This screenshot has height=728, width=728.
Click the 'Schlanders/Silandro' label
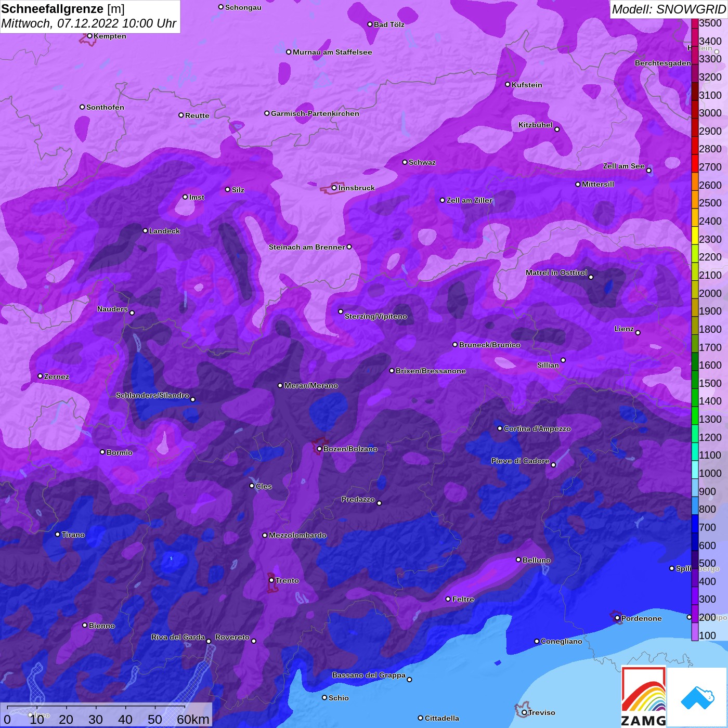tap(152, 395)
